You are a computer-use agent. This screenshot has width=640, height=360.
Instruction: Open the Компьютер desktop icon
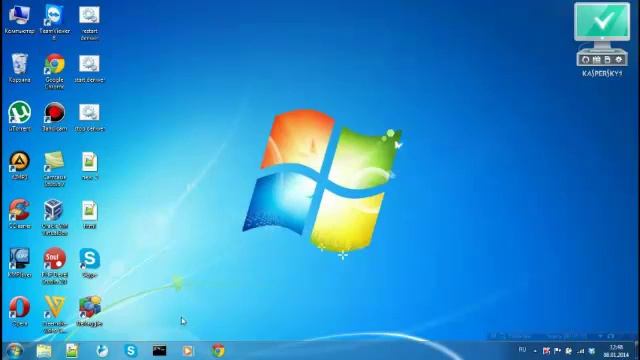(x=19, y=20)
